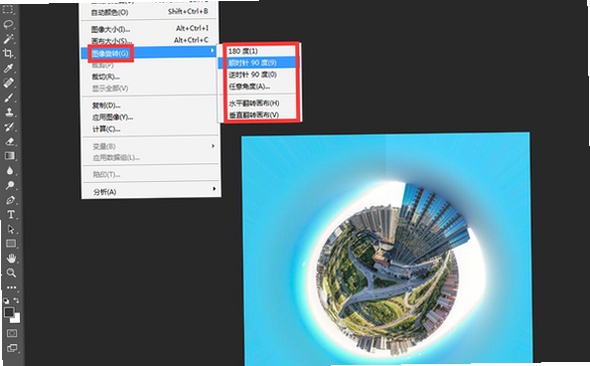The height and width of the screenshot is (366, 590).
Task: Select the Brush tool
Action: coord(9,97)
